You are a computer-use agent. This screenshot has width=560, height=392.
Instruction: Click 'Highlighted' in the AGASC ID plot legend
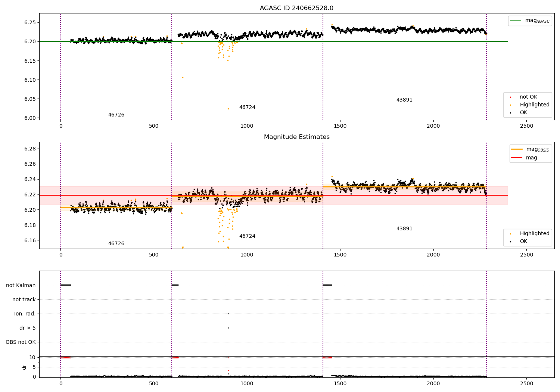(535, 105)
